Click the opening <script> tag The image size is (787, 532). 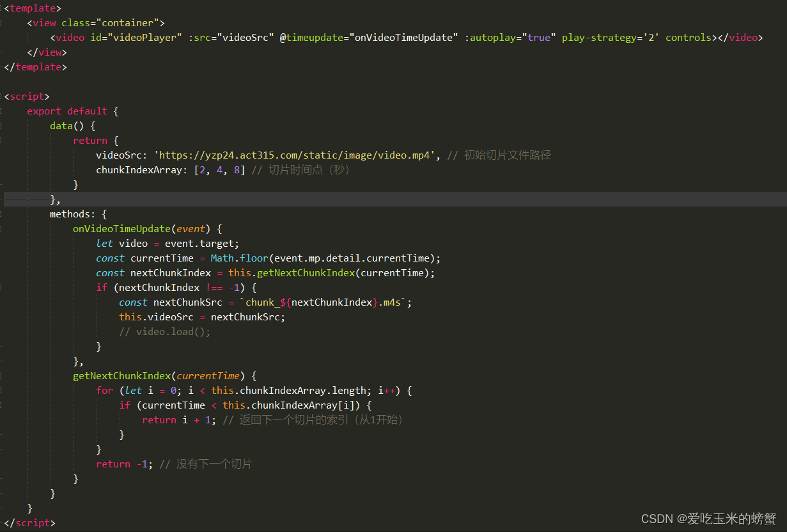coord(27,97)
